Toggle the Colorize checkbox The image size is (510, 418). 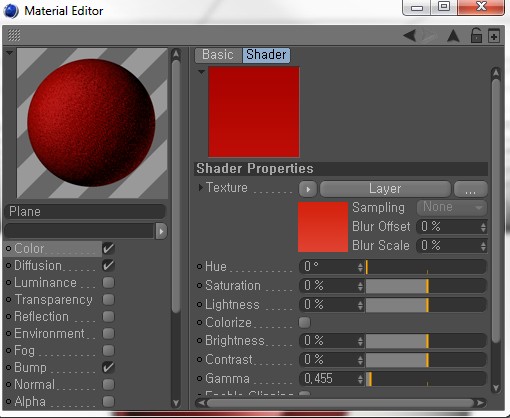coord(304,322)
